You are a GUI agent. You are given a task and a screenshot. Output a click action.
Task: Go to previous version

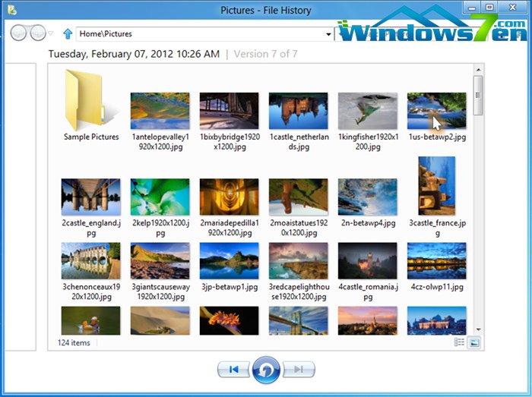[x=233, y=370]
